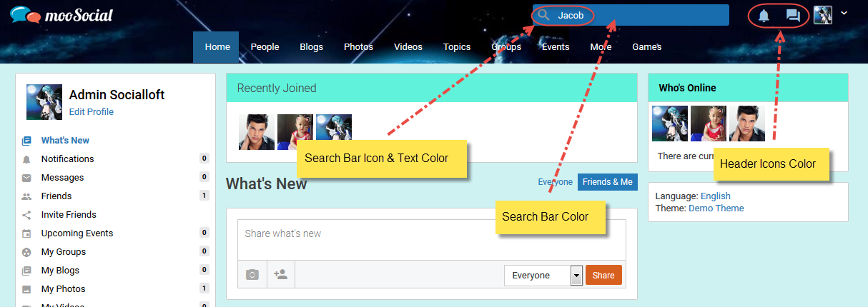This screenshot has height=307, width=868.
Task: Click the Recently Joined heading
Action: pyautogui.click(x=277, y=89)
